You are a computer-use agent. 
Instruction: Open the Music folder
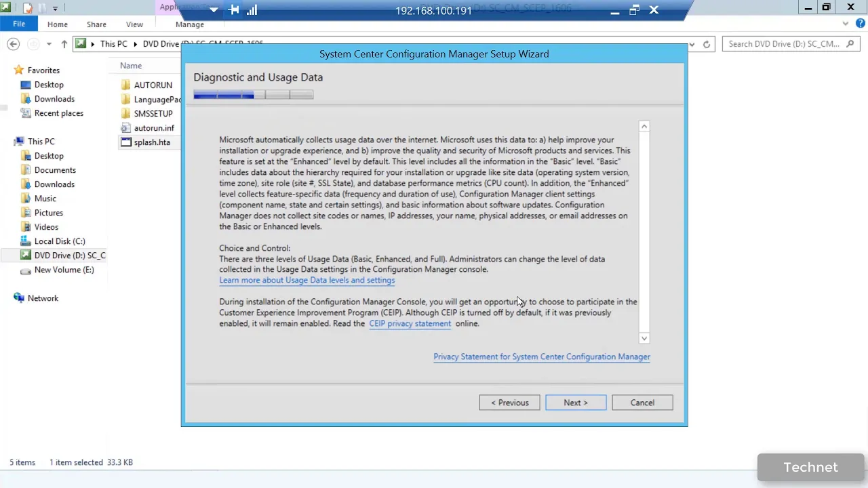[x=45, y=199]
